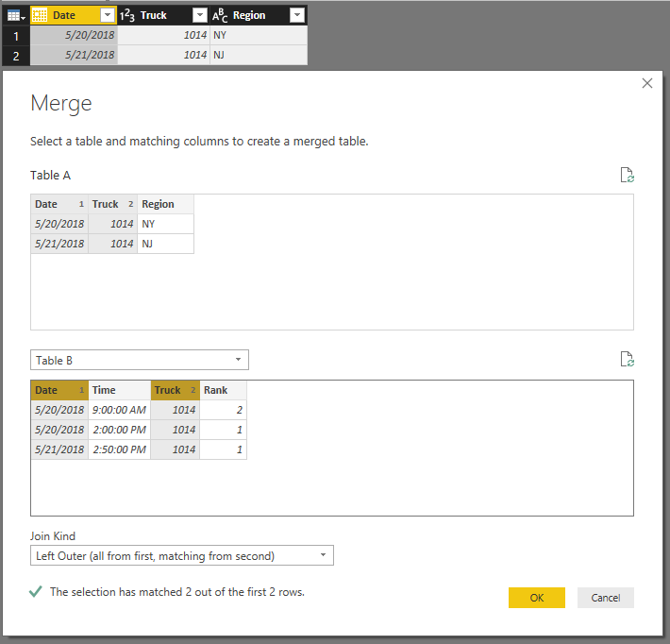Select row number 1 in query grid
Image resolution: width=670 pixels, height=644 pixels.
(x=16, y=36)
